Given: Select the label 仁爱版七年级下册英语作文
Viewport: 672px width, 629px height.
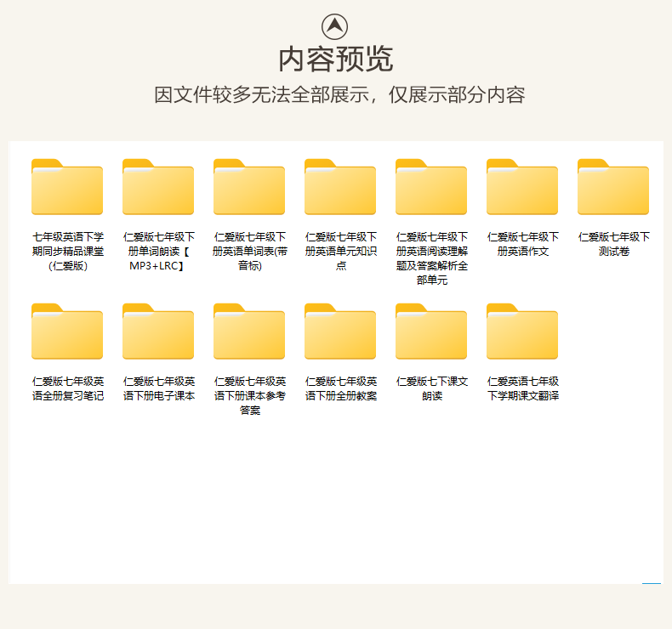Looking at the screenshot, I should click(523, 244).
